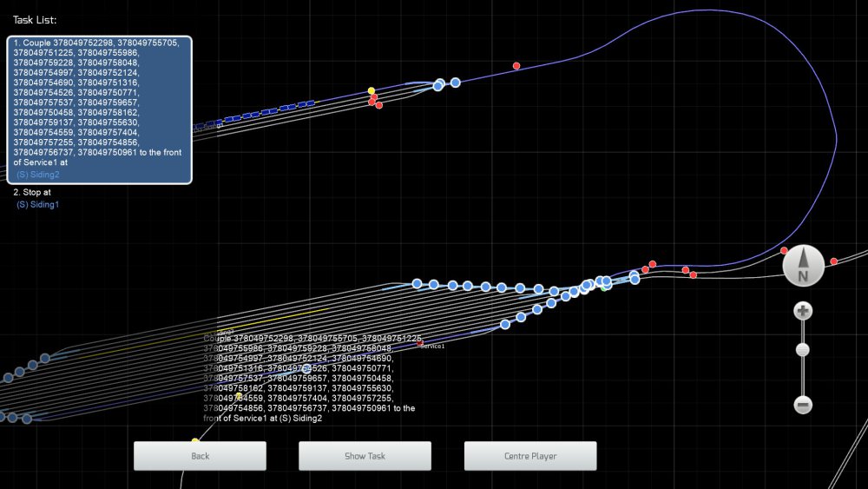Click Centre Player button

[530, 456]
